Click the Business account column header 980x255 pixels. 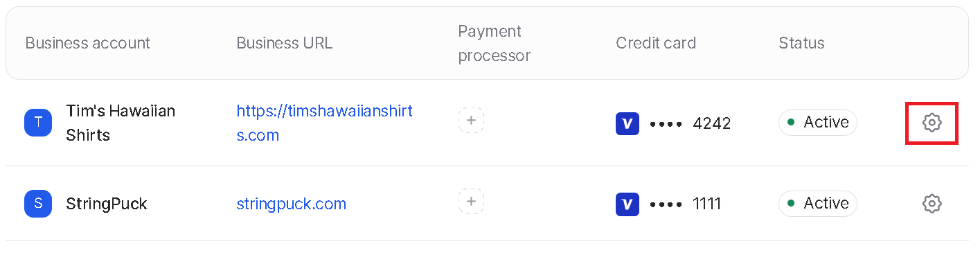(88, 43)
